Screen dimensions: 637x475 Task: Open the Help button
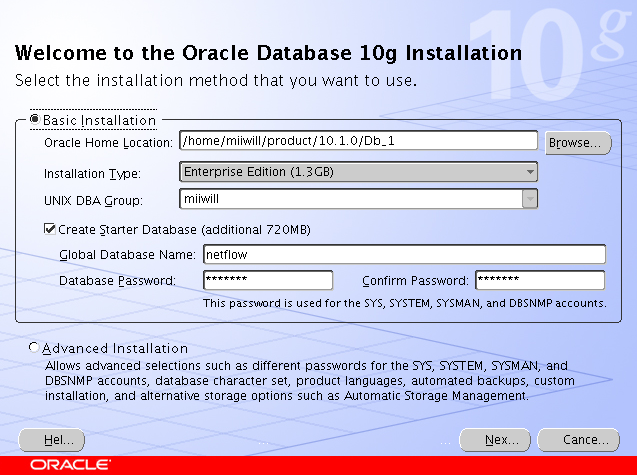coord(52,440)
